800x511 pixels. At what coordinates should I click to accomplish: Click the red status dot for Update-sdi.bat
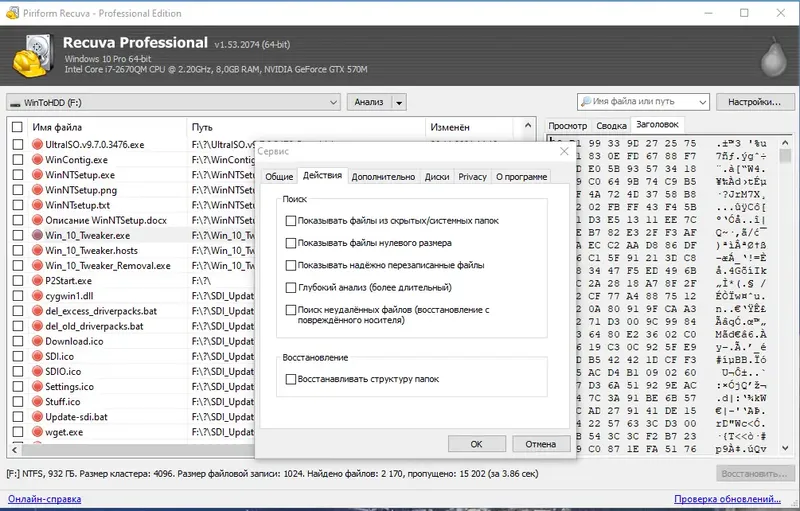coord(37,417)
